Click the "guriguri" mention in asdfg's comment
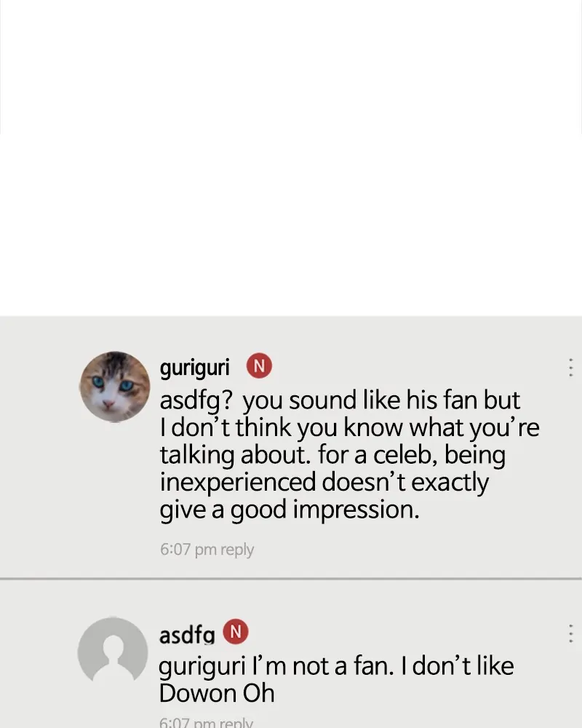Viewport: 582px width, 728px height. [x=202, y=667]
